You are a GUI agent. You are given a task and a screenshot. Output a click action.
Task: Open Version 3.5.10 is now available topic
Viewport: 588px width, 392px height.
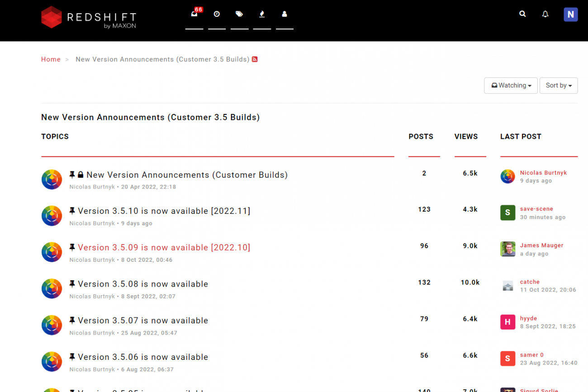164,211
